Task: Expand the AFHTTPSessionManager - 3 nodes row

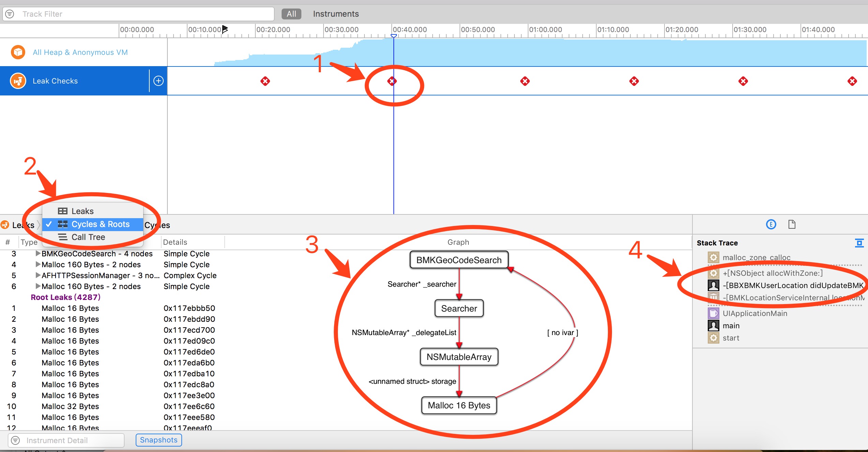Action: (x=38, y=275)
